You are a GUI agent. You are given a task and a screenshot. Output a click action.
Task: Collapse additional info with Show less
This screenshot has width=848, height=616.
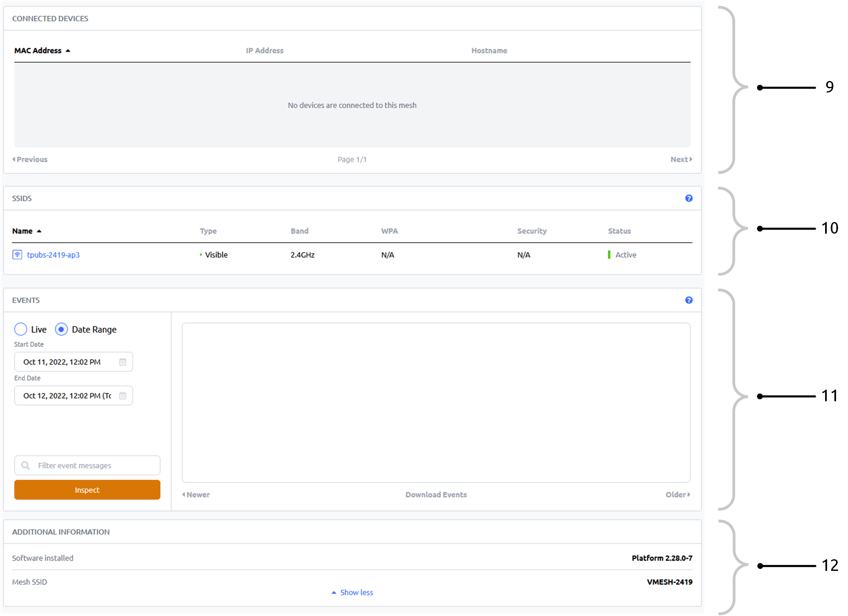[352, 592]
